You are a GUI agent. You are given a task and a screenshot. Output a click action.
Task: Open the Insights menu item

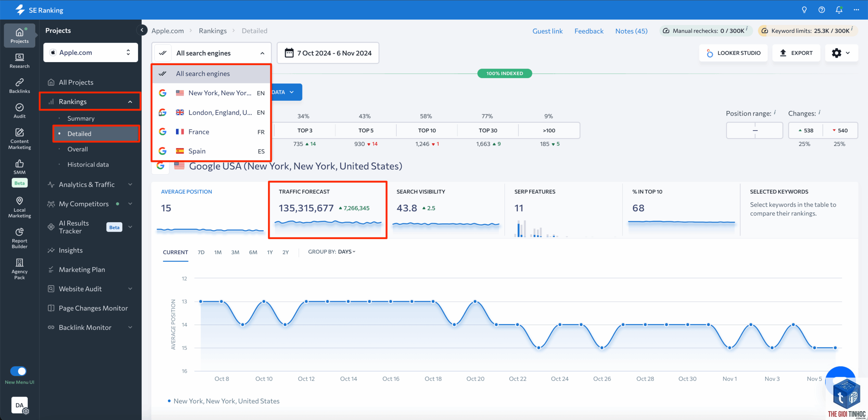pos(71,250)
